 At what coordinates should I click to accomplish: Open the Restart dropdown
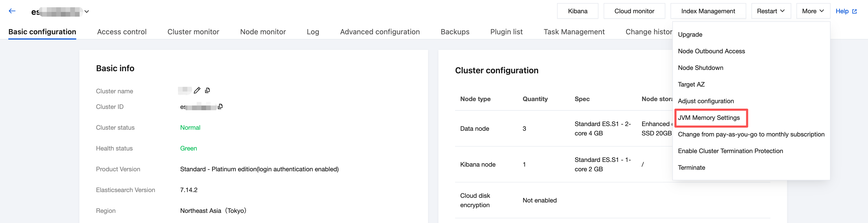[x=771, y=11]
